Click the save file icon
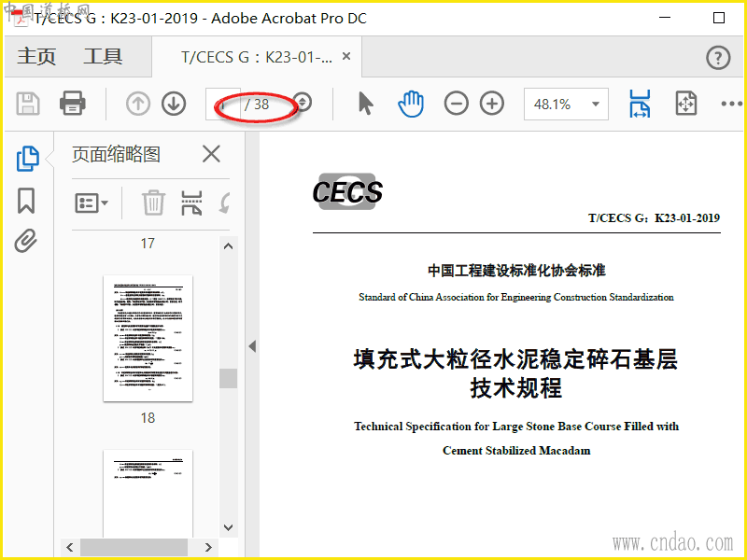 [x=28, y=104]
